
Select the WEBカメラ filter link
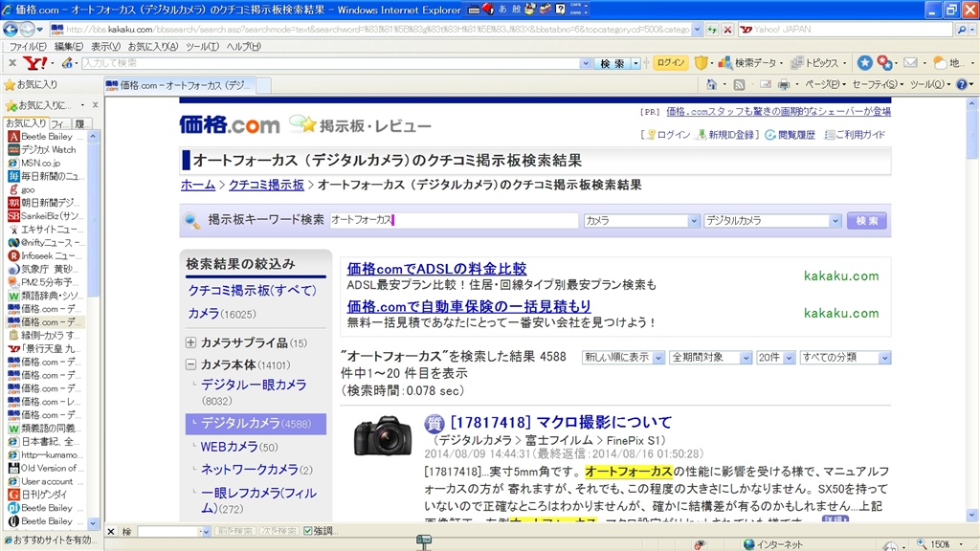coord(230,447)
